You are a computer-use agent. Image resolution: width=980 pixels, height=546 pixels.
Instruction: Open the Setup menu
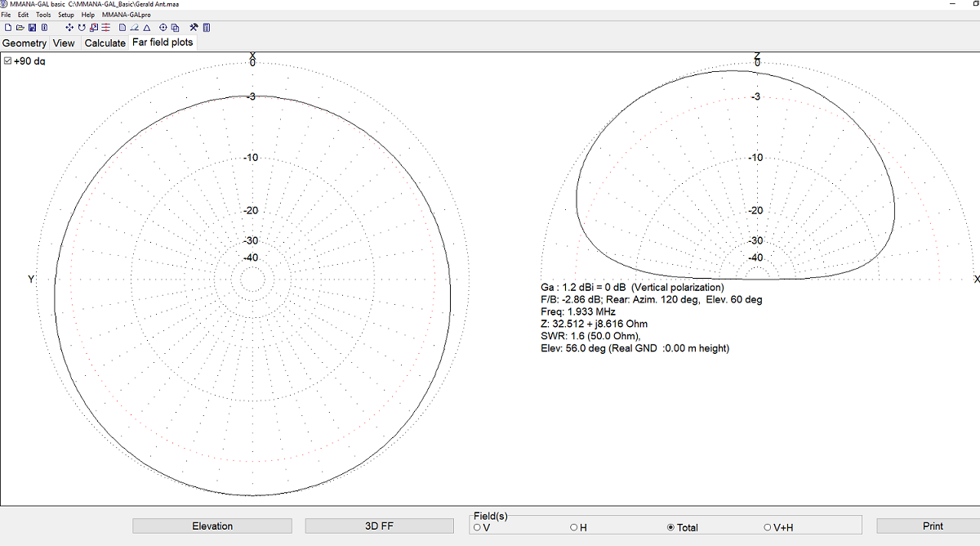[x=65, y=15]
